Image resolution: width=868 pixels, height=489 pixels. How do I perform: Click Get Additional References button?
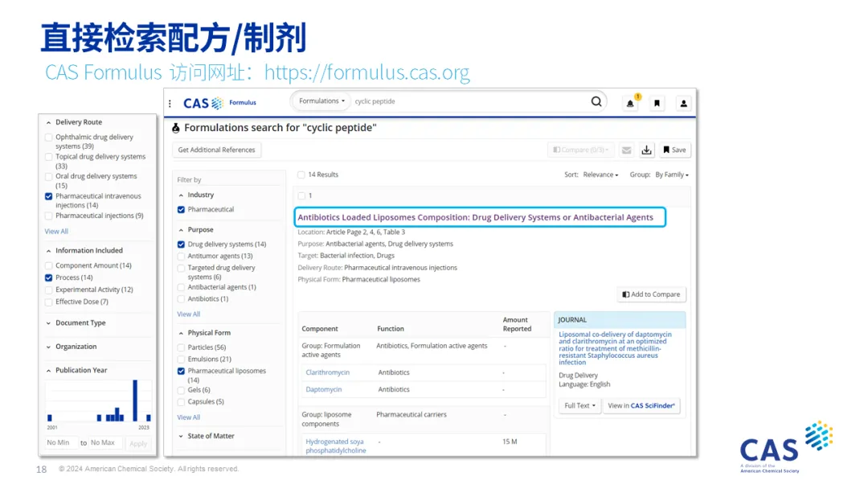click(216, 150)
